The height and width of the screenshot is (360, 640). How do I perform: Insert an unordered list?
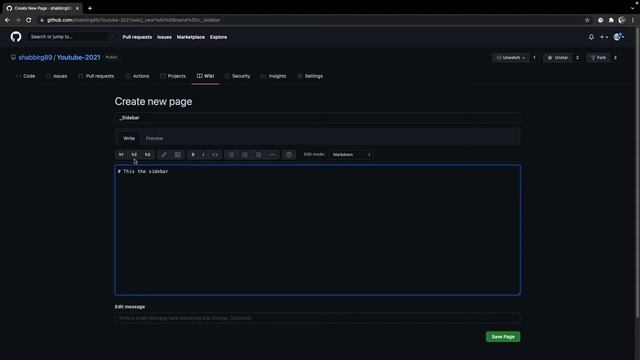click(x=231, y=155)
